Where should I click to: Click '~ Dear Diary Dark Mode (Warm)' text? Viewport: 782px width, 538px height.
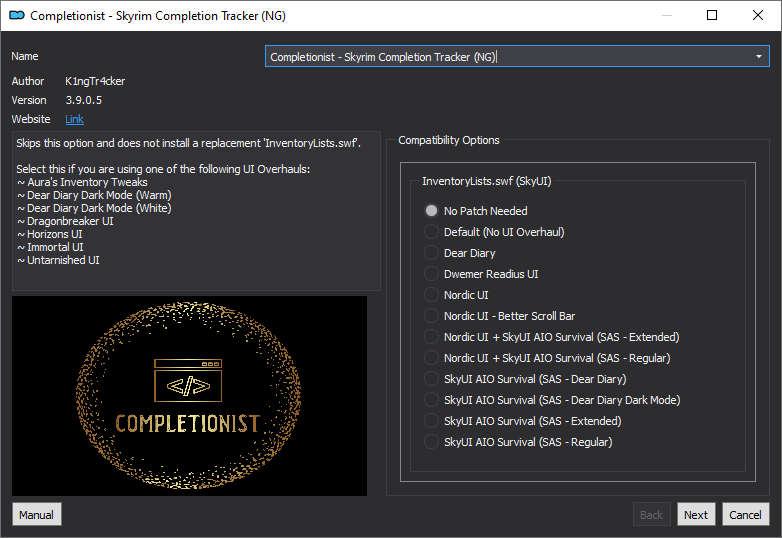pyautogui.click(x=94, y=195)
